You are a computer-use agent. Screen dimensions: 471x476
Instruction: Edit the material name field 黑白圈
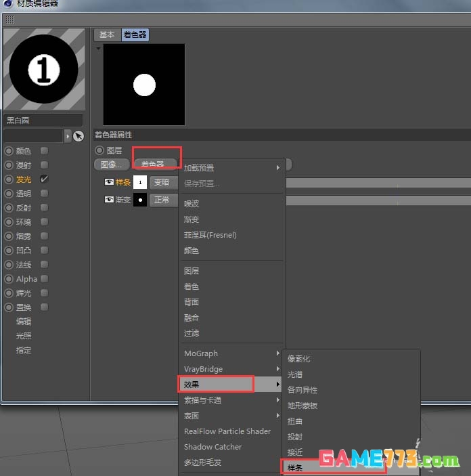pyautogui.click(x=43, y=121)
